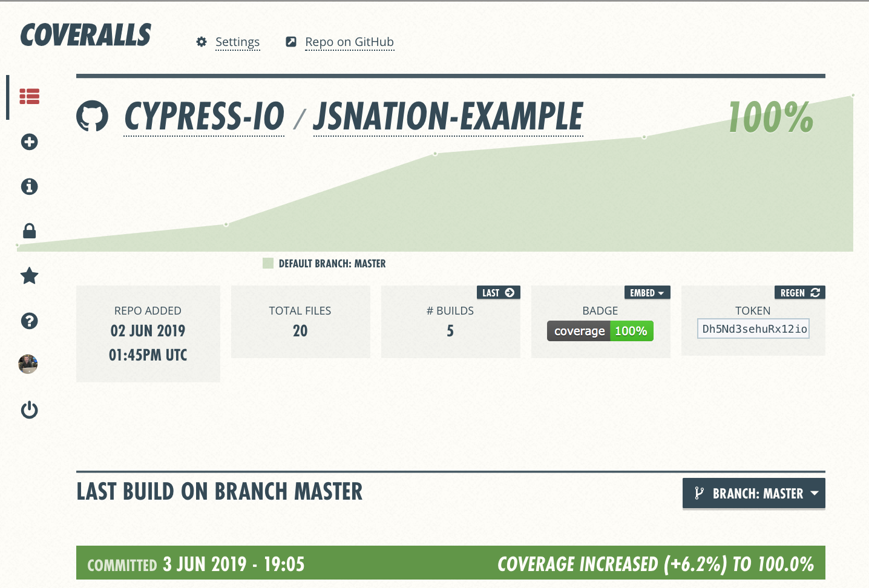Open the Repo on GitHub link
This screenshot has height=588, width=869.
pyautogui.click(x=349, y=42)
